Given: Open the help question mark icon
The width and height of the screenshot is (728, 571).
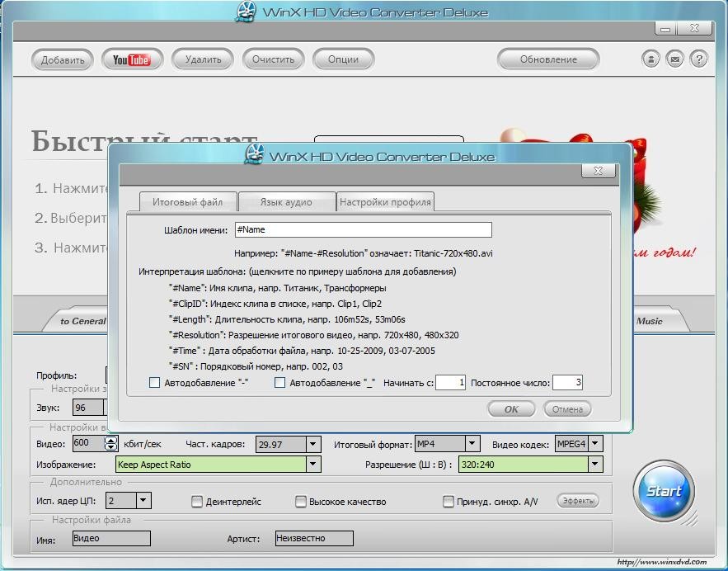Looking at the screenshot, I should point(699,59).
